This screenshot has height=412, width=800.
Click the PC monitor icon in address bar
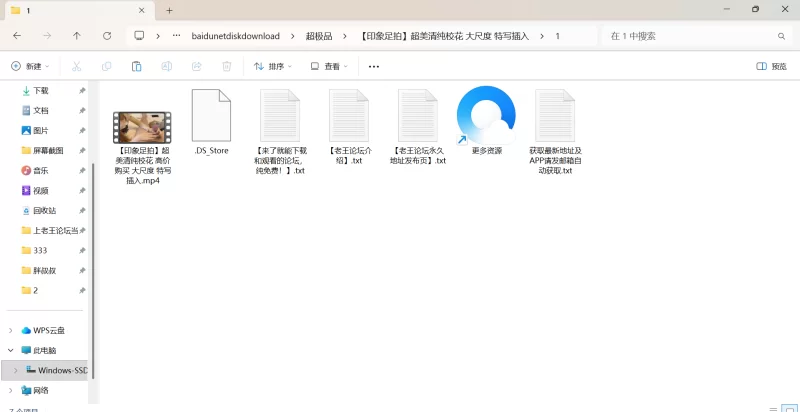click(x=139, y=36)
